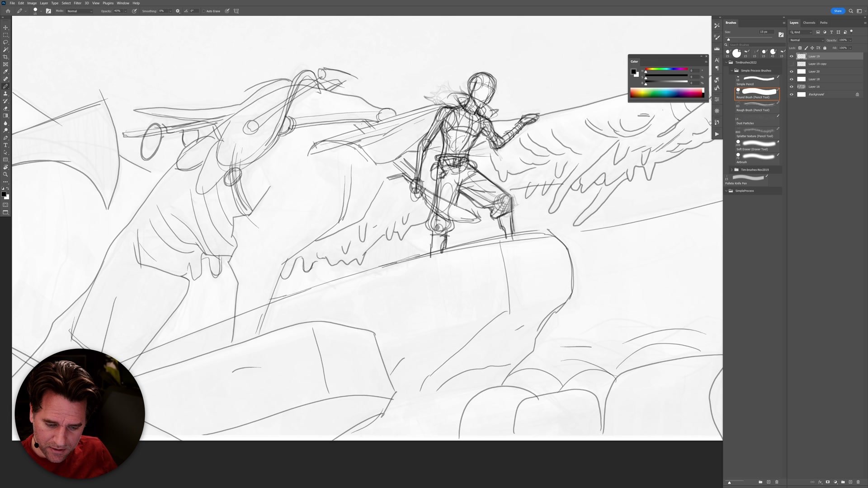Hide Layer 20 visibility eye
868x488 pixels.
click(x=791, y=71)
